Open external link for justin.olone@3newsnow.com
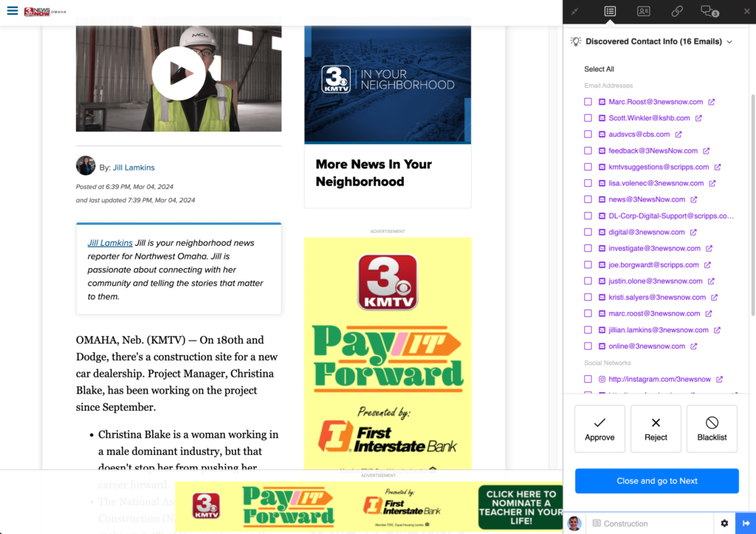The image size is (756, 534). [x=711, y=281]
